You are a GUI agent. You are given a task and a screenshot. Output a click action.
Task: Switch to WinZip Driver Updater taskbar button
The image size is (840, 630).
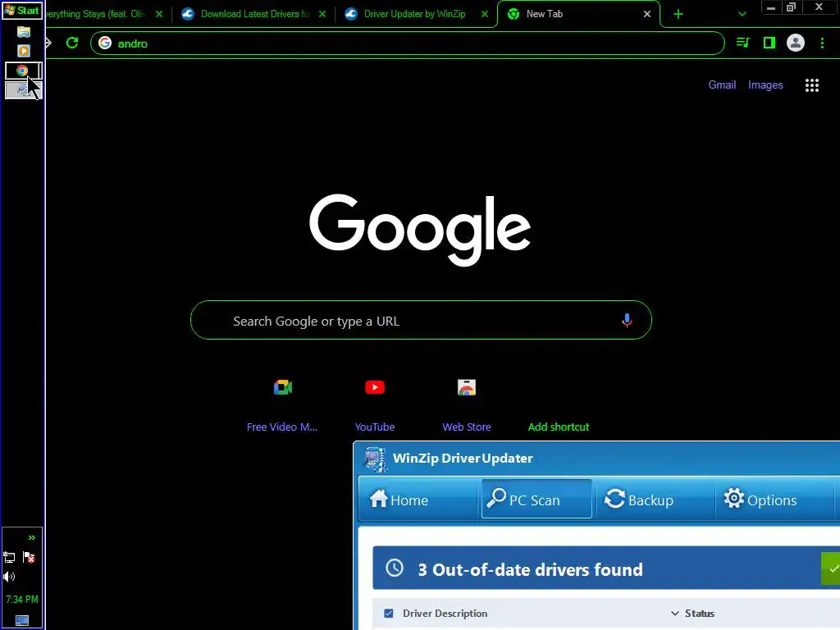(23, 89)
